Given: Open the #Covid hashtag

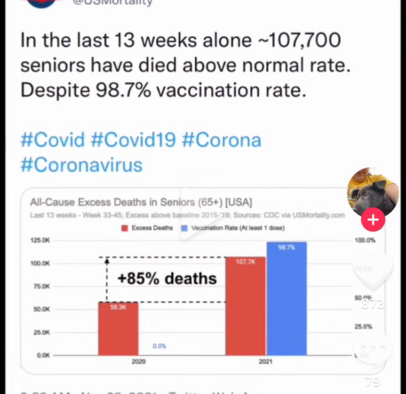Looking at the screenshot, I should click(53, 140).
